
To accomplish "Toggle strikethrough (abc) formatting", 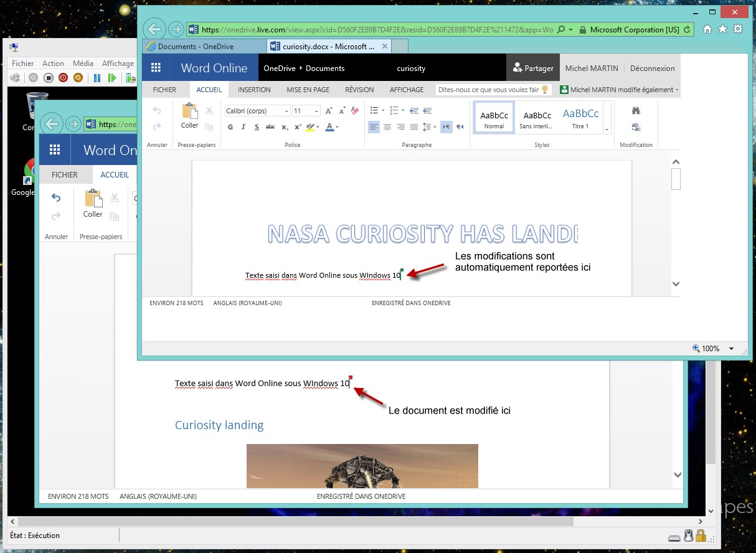I will 270,127.
